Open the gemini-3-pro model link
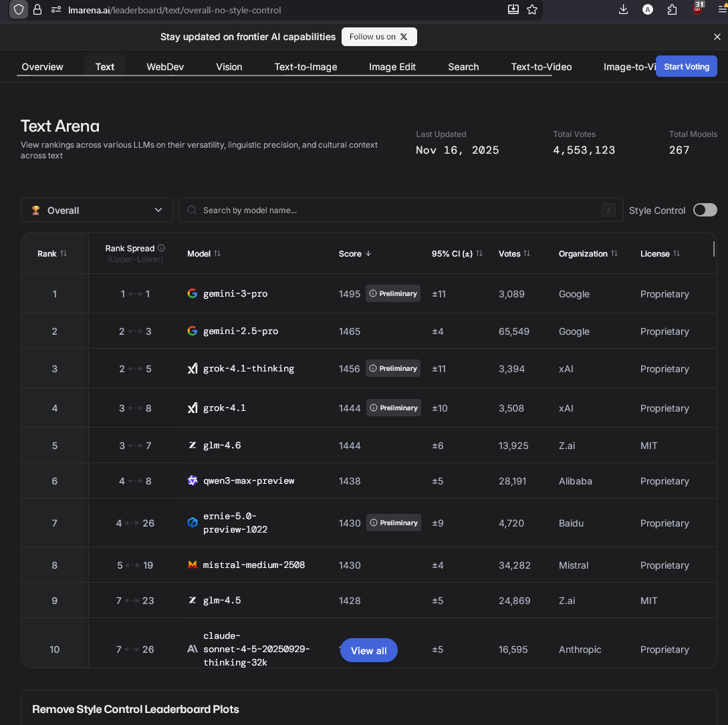 tap(235, 293)
